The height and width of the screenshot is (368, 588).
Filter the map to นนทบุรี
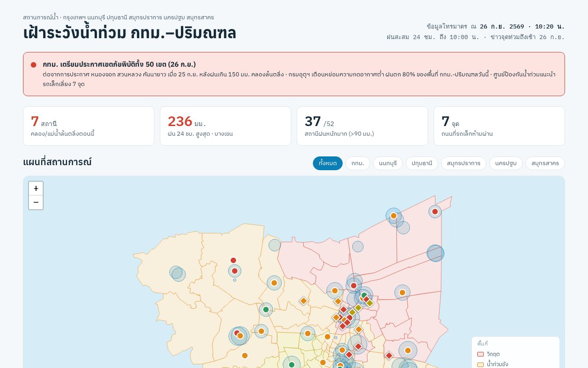(388, 163)
